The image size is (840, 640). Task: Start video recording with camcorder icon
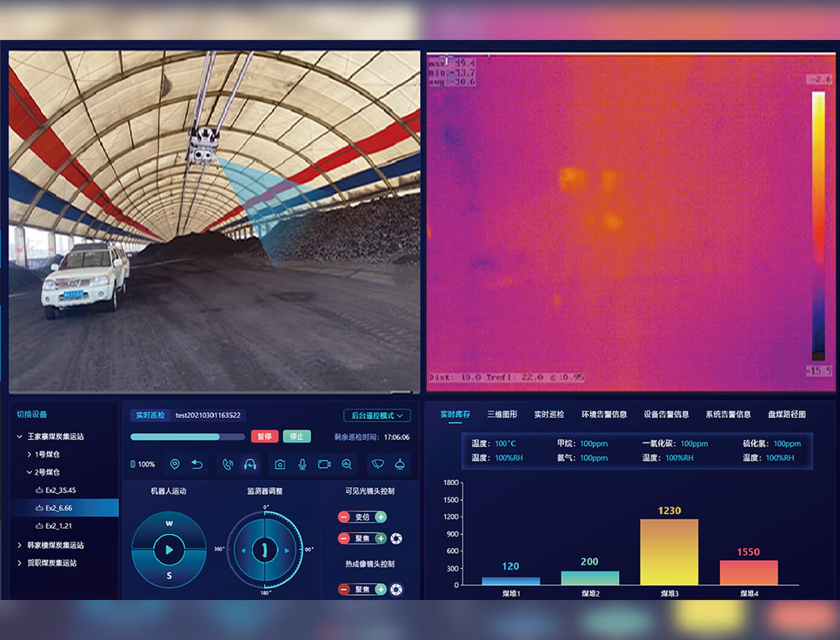pyautogui.click(x=325, y=464)
